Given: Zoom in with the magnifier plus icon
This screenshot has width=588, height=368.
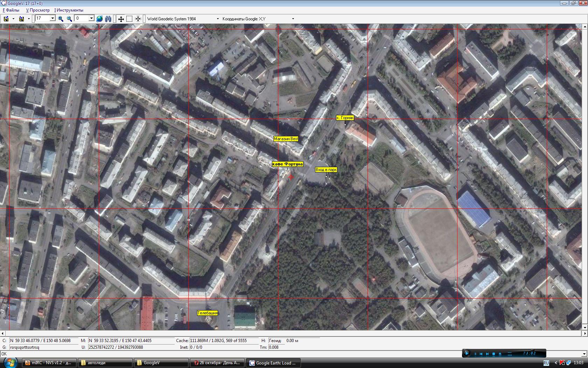Looking at the screenshot, I should point(61,19).
